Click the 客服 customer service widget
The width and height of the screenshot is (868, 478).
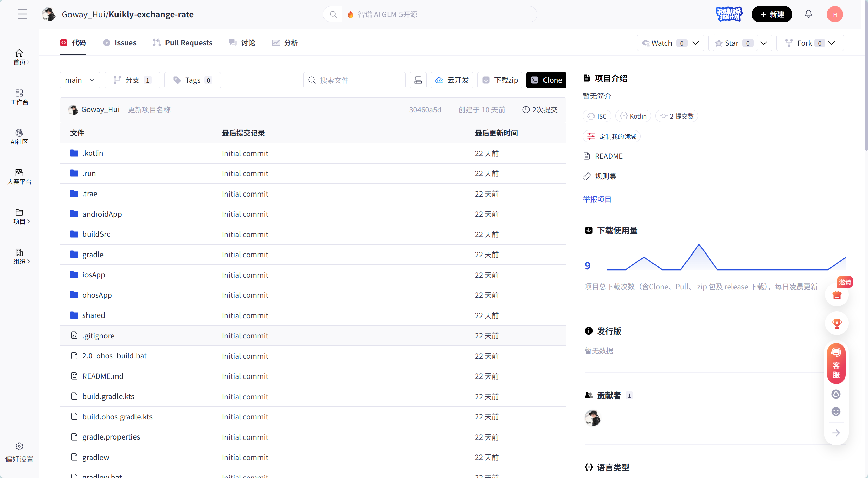tap(836, 363)
